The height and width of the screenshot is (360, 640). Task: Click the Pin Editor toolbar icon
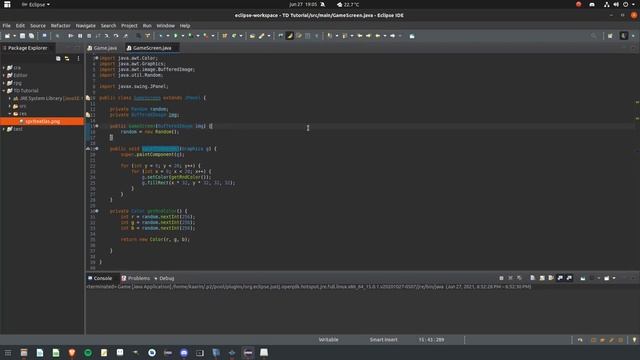pyautogui.click(x=412, y=36)
